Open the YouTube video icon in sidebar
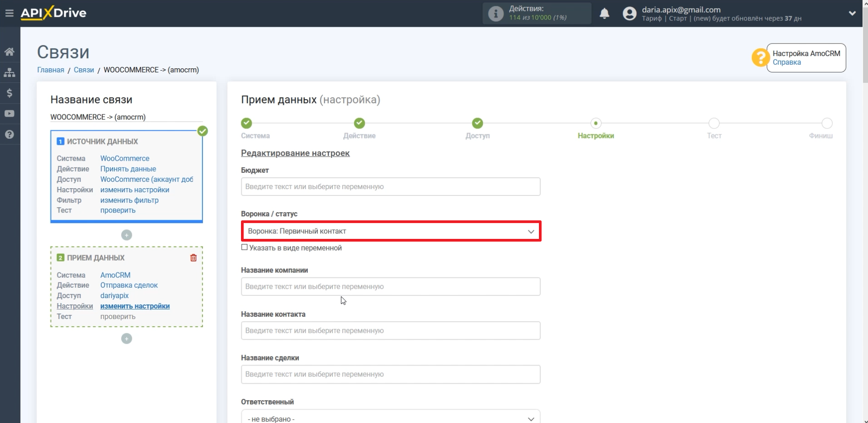868x423 pixels. [9, 114]
